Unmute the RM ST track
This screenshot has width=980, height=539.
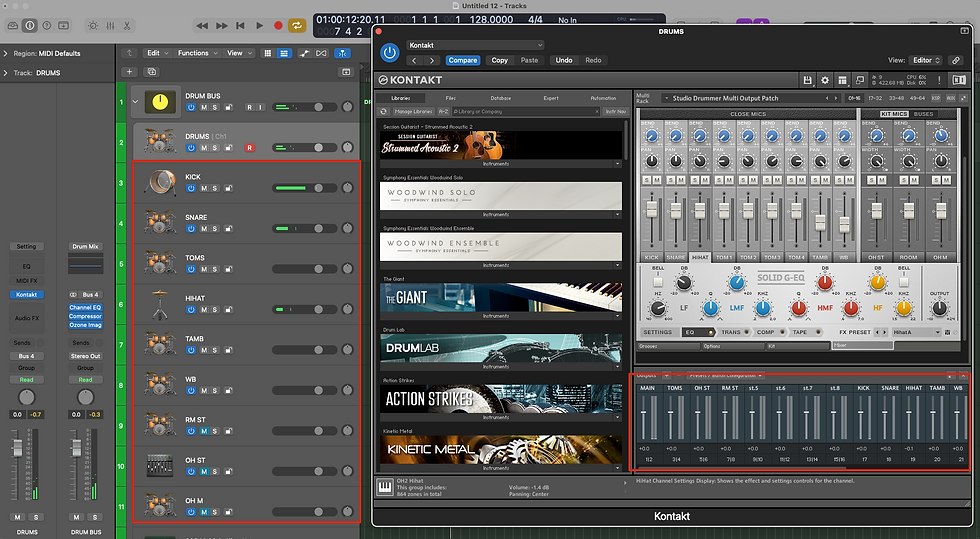coord(204,431)
